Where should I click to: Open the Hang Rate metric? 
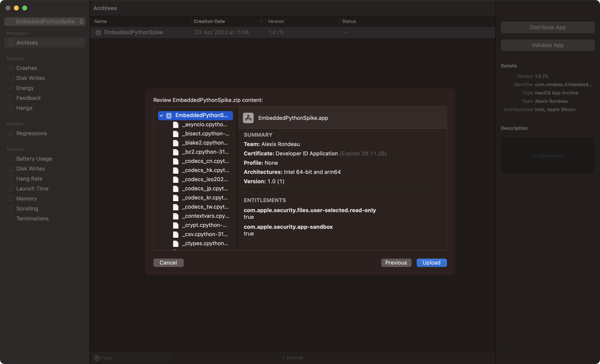pyautogui.click(x=45, y=179)
